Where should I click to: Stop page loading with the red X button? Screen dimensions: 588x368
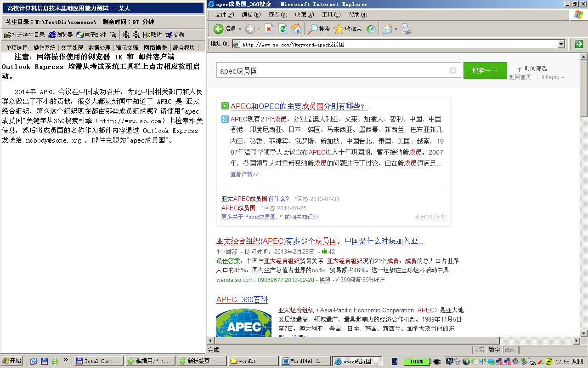(x=269, y=29)
